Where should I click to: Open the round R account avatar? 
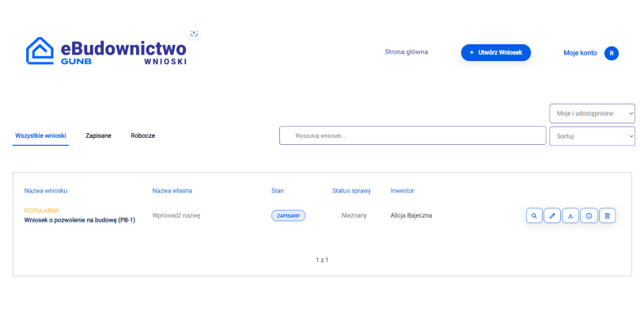point(611,53)
